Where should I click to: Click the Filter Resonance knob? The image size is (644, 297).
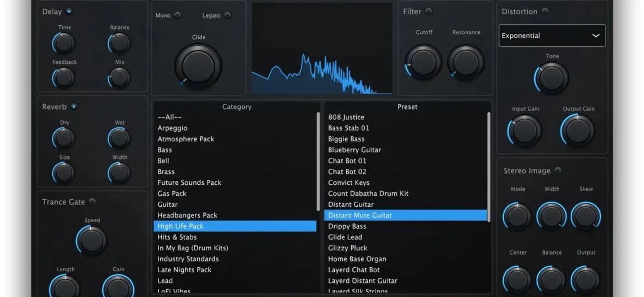coord(466,62)
